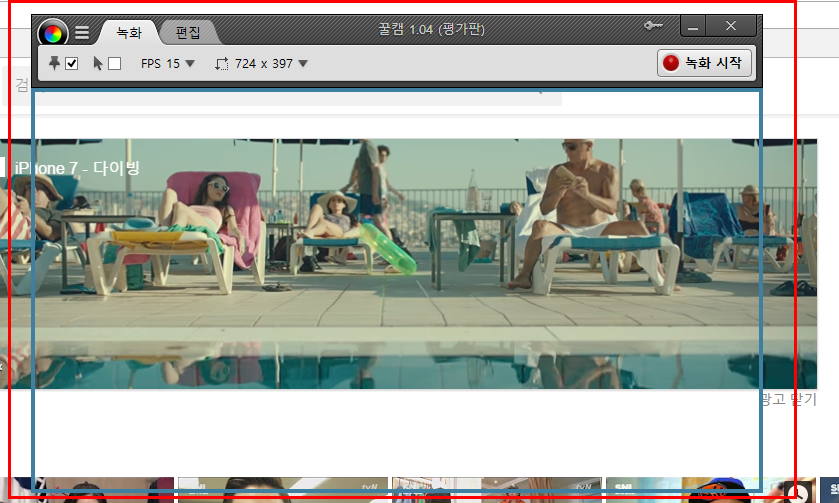Open the 724 x 397 size dropdown
The width and height of the screenshot is (839, 503).
[x=271, y=64]
